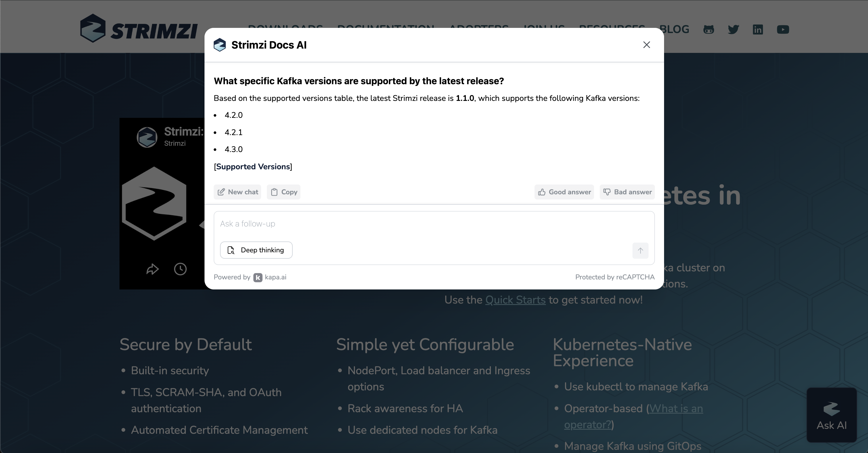Click the Ask AI floating button

832,415
